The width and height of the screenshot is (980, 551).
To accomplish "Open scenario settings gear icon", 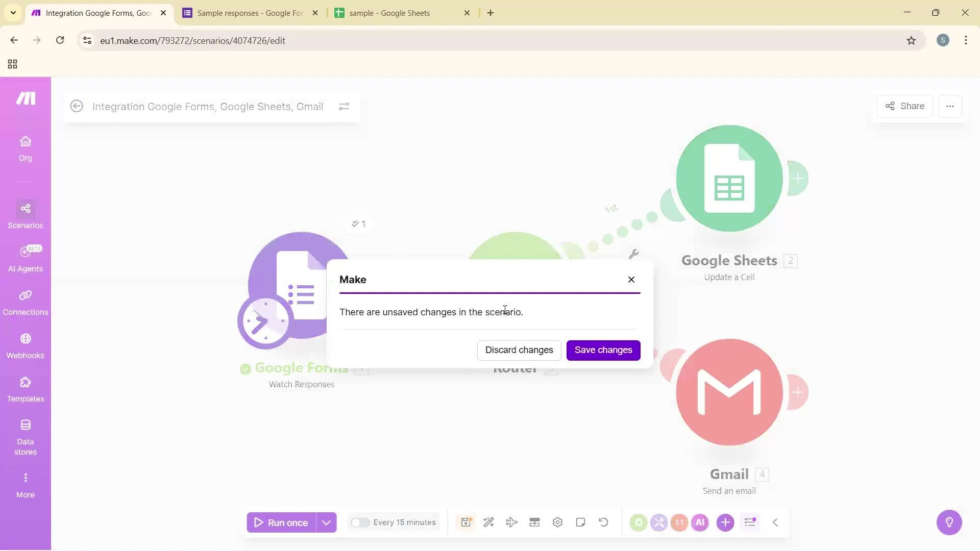I will click(557, 522).
